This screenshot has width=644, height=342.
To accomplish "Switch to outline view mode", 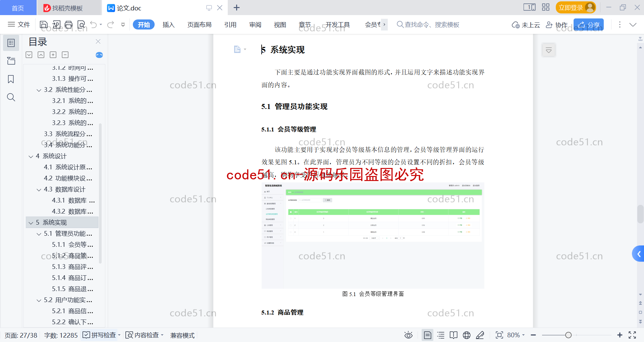I will 441,335.
